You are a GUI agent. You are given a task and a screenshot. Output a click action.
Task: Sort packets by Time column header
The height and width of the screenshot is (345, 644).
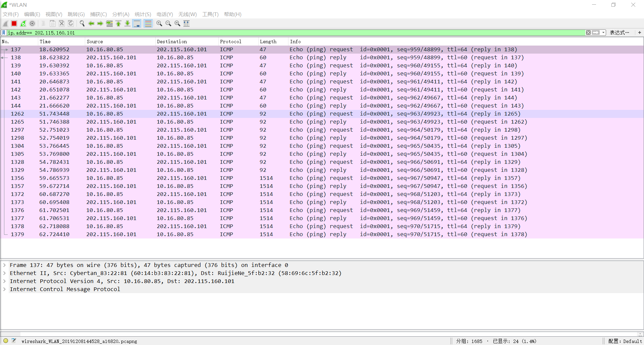(x=62, y=42)
